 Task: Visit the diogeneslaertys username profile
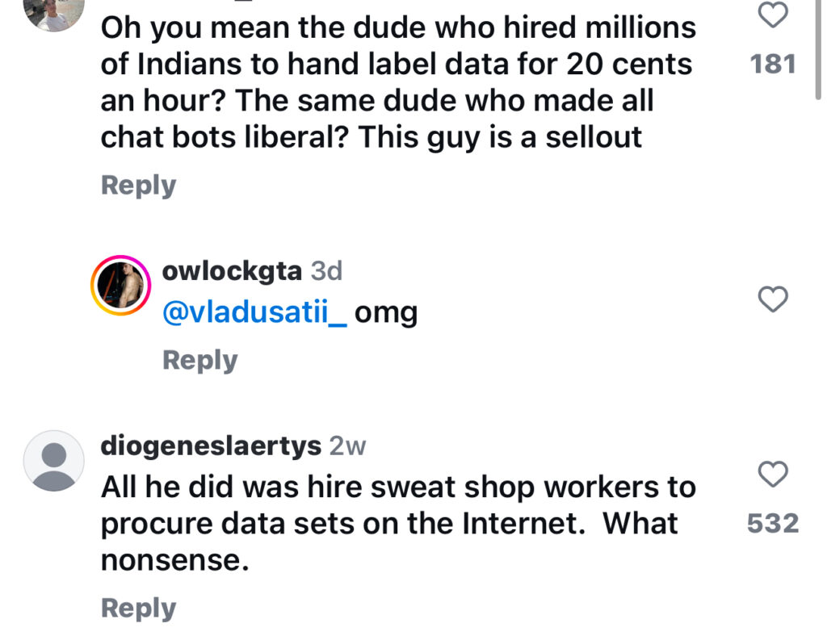(x=210, y=446)
